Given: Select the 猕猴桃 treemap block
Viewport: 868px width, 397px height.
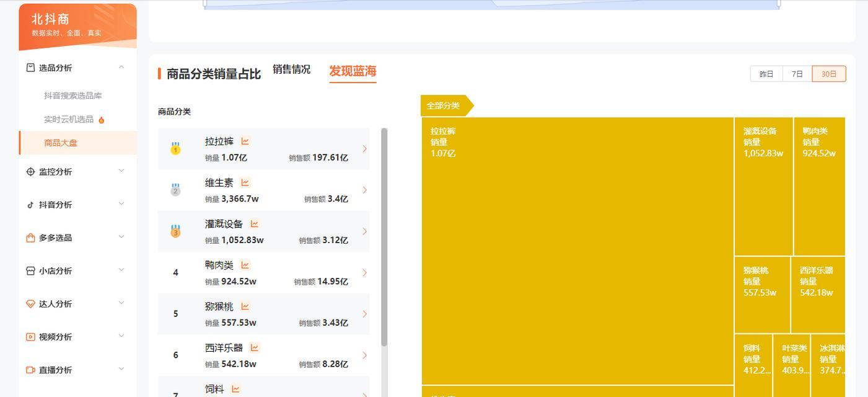Looking at the screenshot, I should 762,295.
